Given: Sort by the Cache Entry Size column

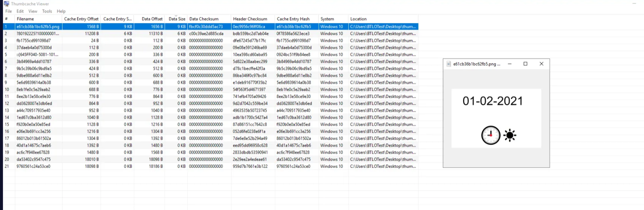Looking at the screenshot, I should 117,19.
